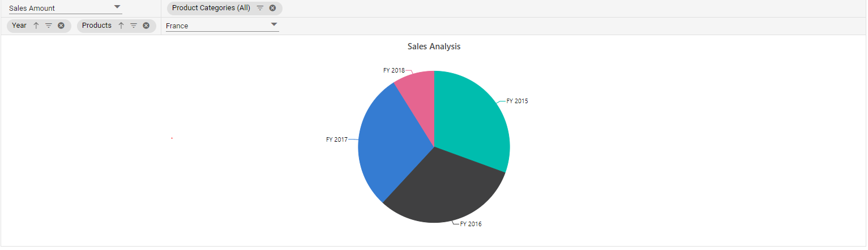This screenshot has width=868, height=250.
Task: Sort the Year field ascending arrow
Action: click(x=36, y=26)
